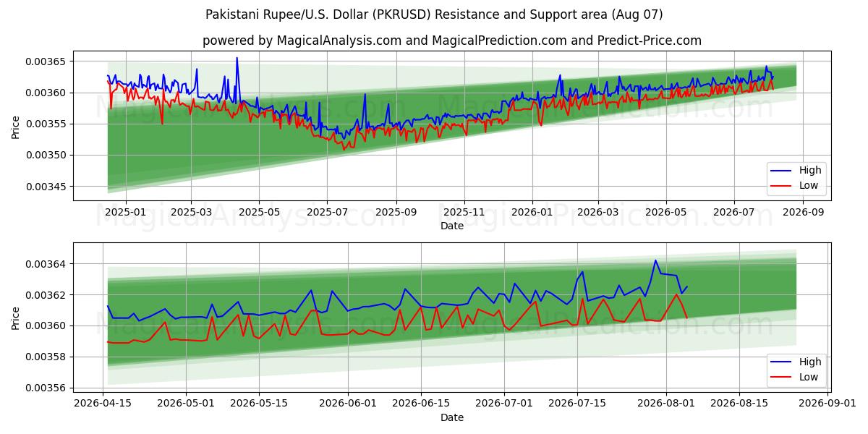Image resolution: width=868 pixels, height=434 pixels.
Task: Click the bottom chart date tick 2026-09-01
Action: 827,404
